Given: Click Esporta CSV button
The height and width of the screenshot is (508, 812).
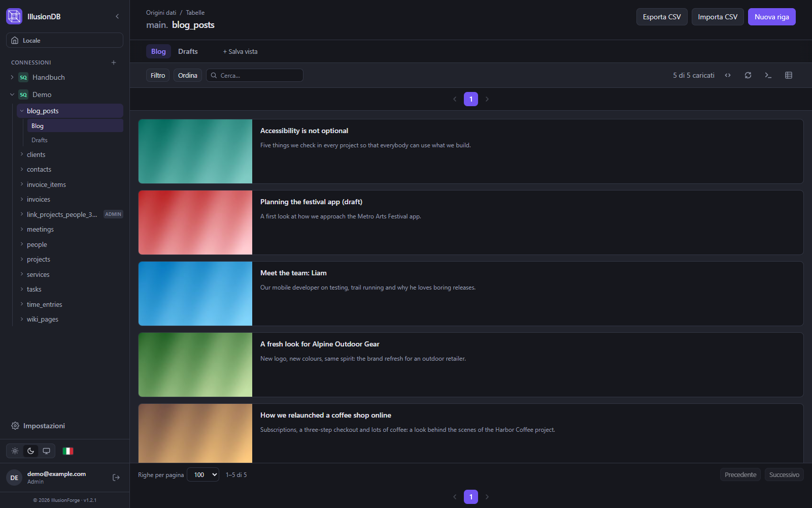Looking at the screenshot, I should pyautogui.click(x=662, y=17).
